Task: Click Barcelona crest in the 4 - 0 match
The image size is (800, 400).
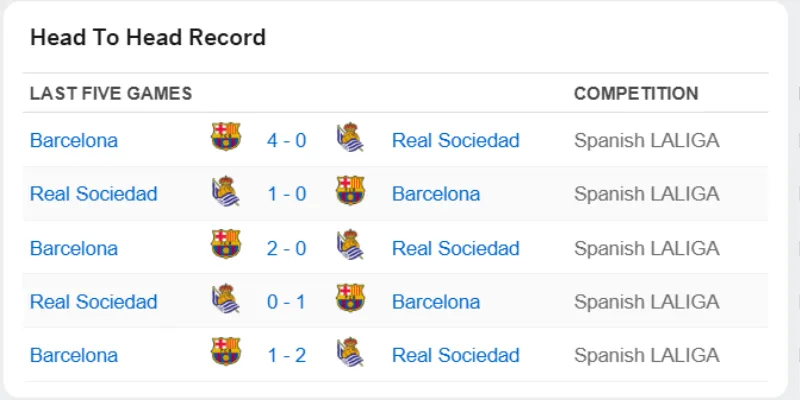Action: (x=226, y=137)
